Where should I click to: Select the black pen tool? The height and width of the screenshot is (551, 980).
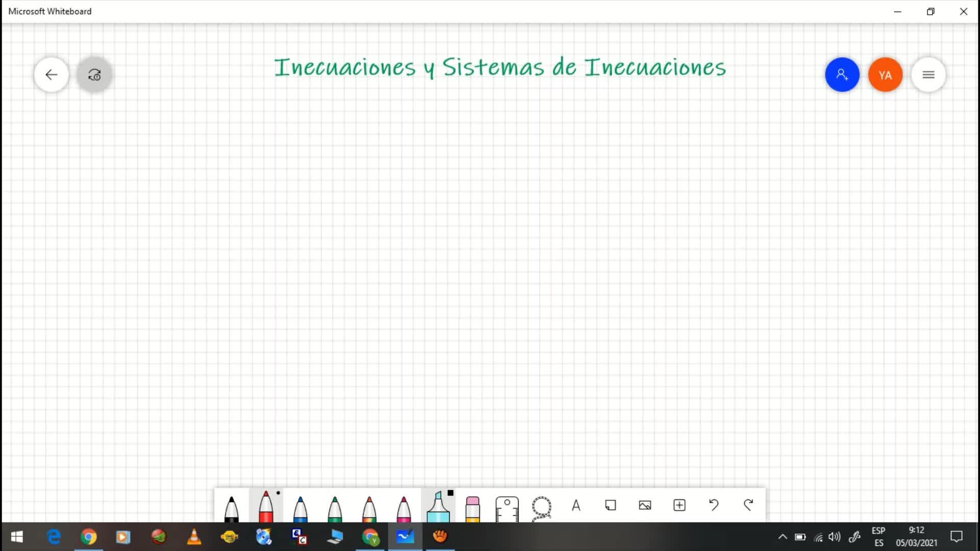(231, 508)
